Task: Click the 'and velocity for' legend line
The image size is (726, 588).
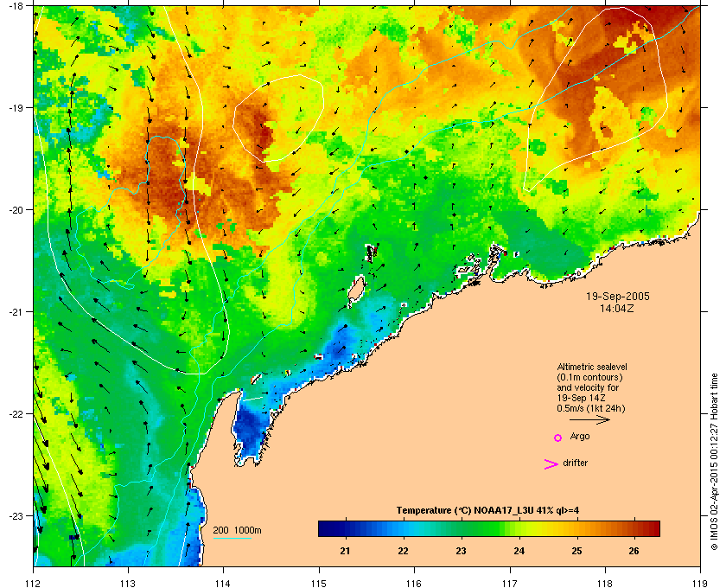Action: (x=588, y=387)
